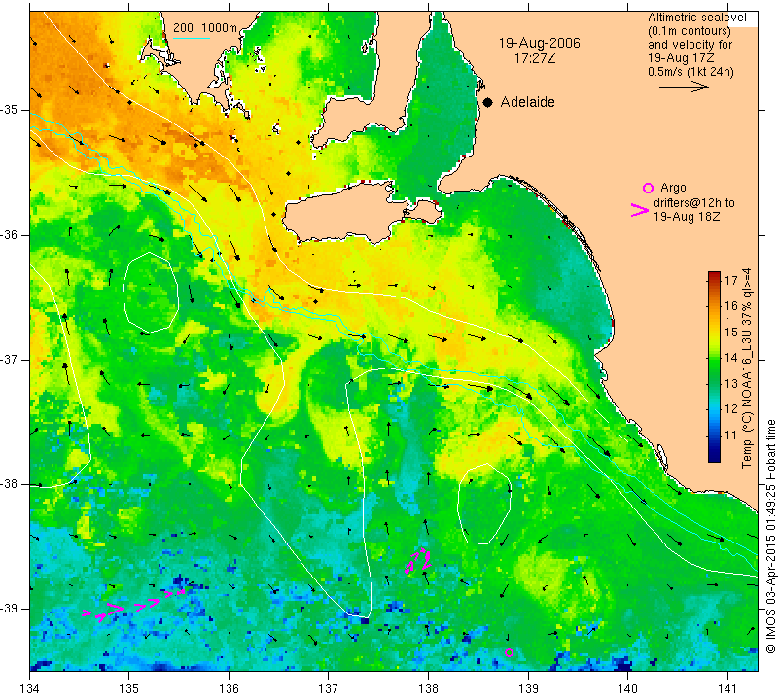This screenshot has width=778, height=700.
Task: Click the 'drifters@12h to' legend text
Action: 693,203
